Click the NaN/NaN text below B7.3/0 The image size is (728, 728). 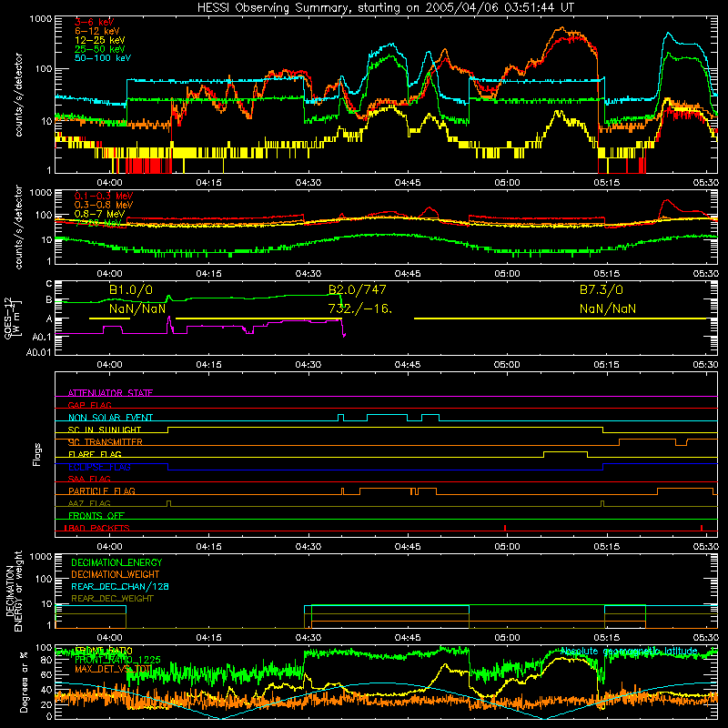click(x=607, y=308)
